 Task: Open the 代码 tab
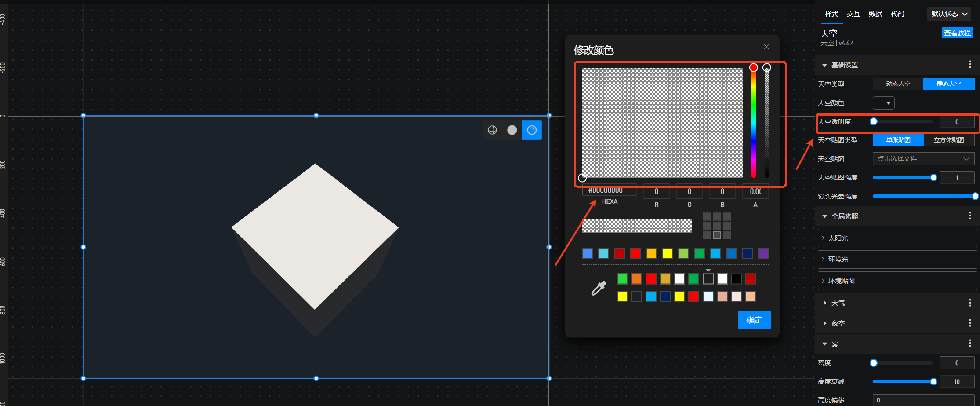[897, 14]
